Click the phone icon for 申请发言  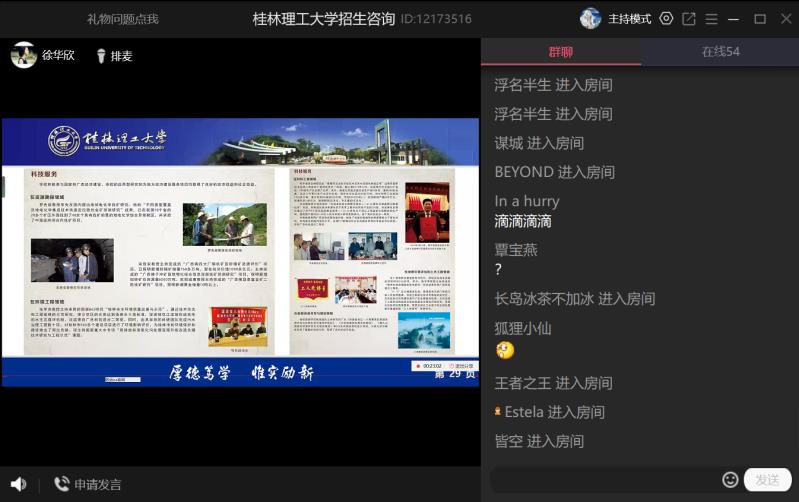62,484
